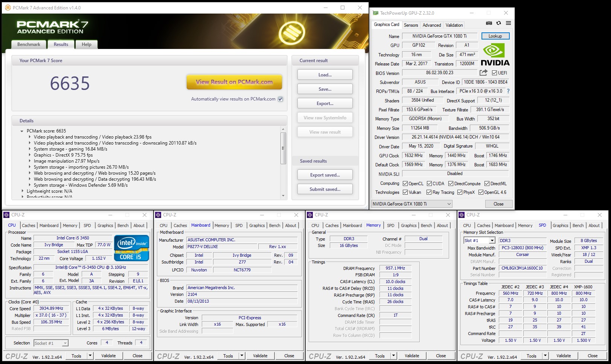Toggle the CUDA checkbox
This screenshot has width=611, height=364.
tap(429, 184)
